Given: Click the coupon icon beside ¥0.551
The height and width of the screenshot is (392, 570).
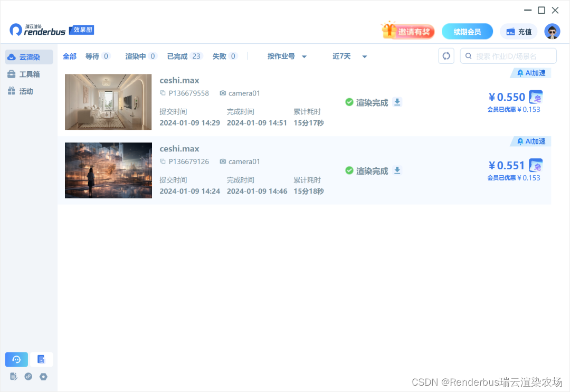Looking at the screenshot, I should pyautogui.click(x=536, y=165).
